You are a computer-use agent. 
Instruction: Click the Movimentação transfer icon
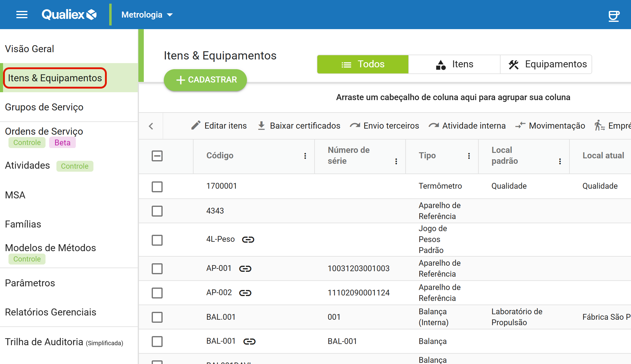[520, 125]
